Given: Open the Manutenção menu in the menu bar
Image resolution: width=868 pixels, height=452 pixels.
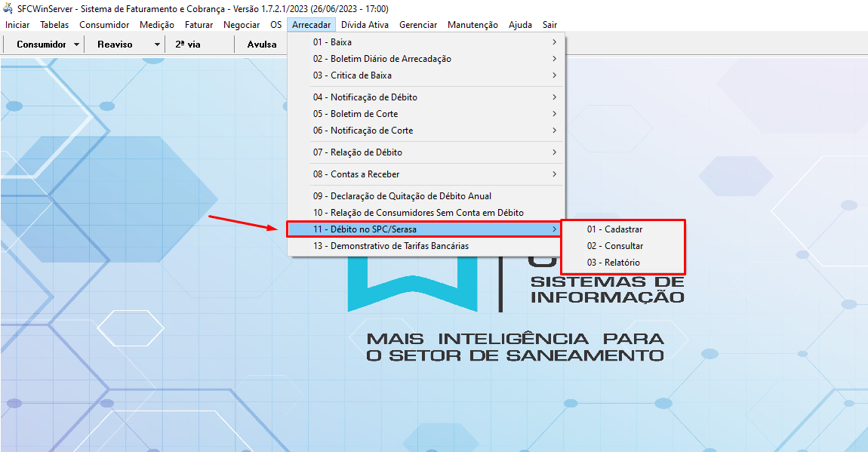Looking at the screenshot, I should click(x=472, y=25).
